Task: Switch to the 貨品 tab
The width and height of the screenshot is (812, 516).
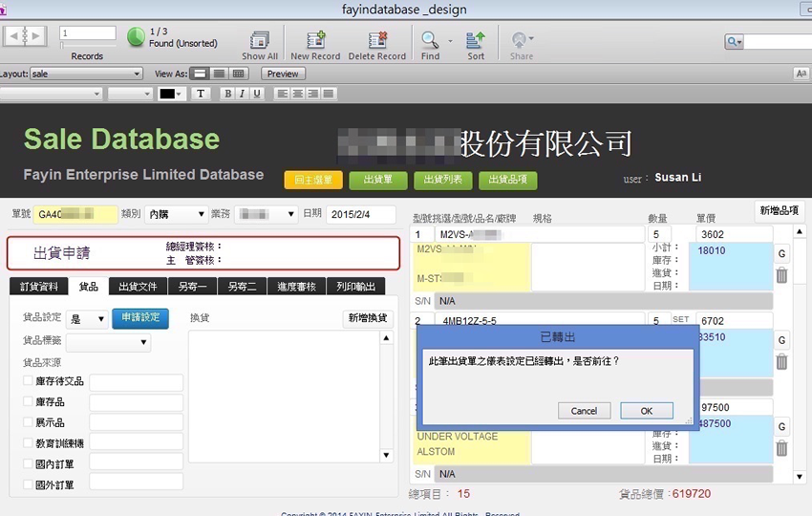Action: click(89, 286)
